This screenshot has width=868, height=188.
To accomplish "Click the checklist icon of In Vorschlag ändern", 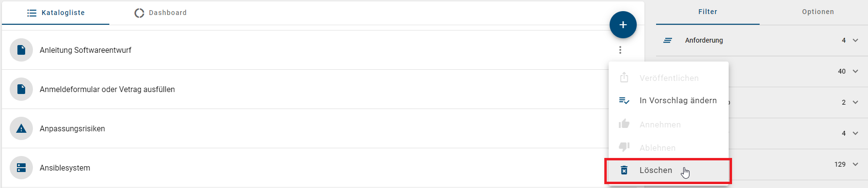I will point(624,100).
